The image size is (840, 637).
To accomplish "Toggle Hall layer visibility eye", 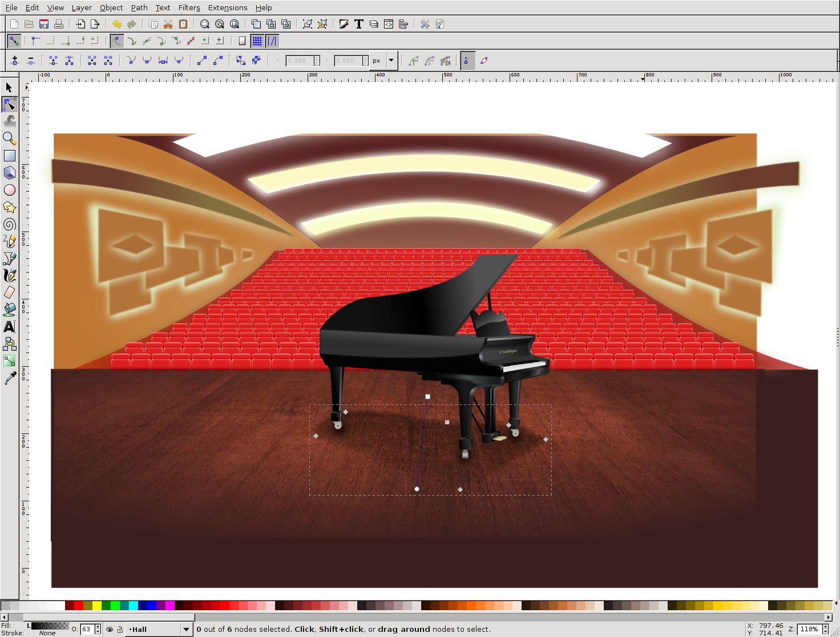I will pos(110,630).
